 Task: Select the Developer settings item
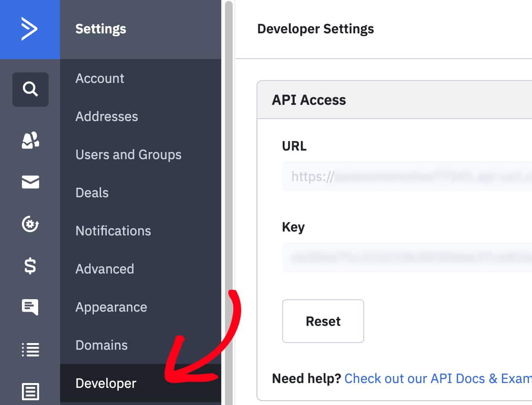pos(106,384)
